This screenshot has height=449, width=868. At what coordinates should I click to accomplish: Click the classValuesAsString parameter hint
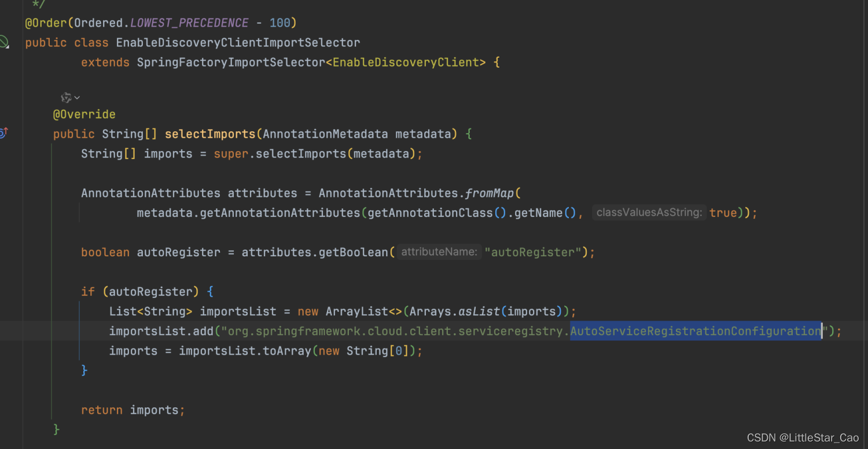[x=649, y=213]
